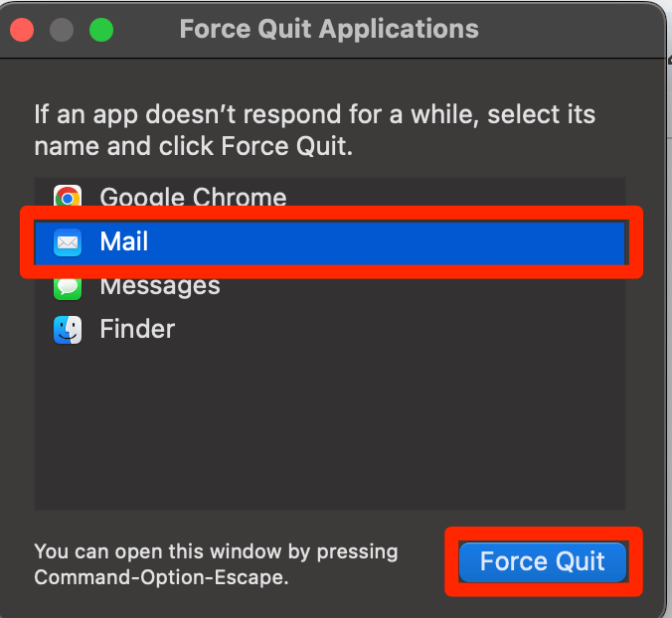Click the green zoom window button
The image size is (672, 618).
(100, 30)
